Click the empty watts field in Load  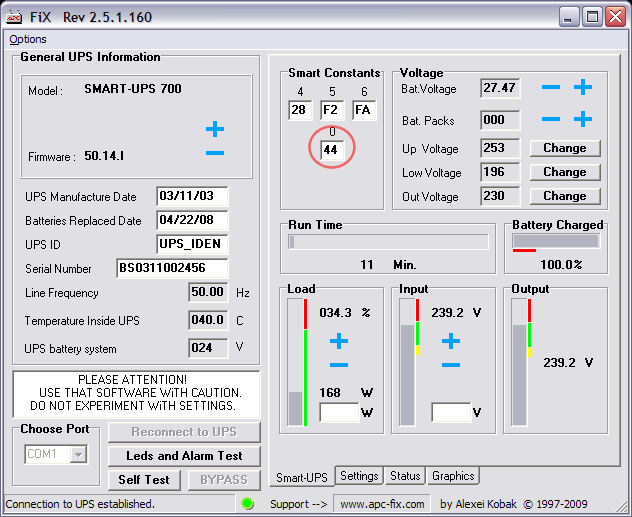click(x=339, y=412)
